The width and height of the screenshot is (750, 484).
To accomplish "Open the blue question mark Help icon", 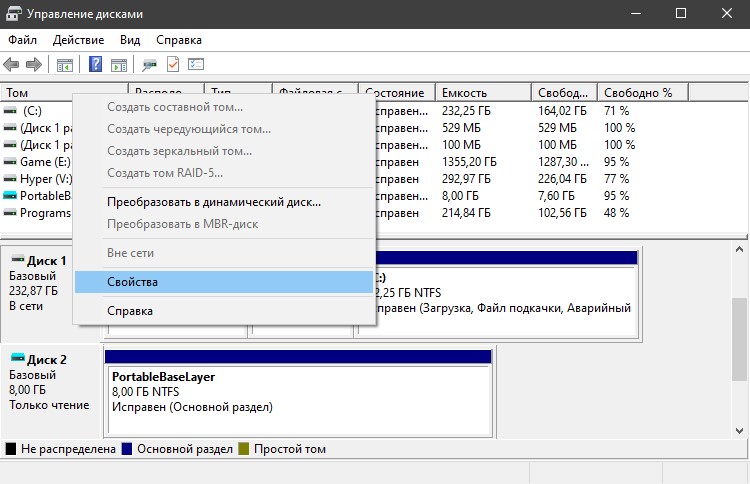I will coord(96,64).
